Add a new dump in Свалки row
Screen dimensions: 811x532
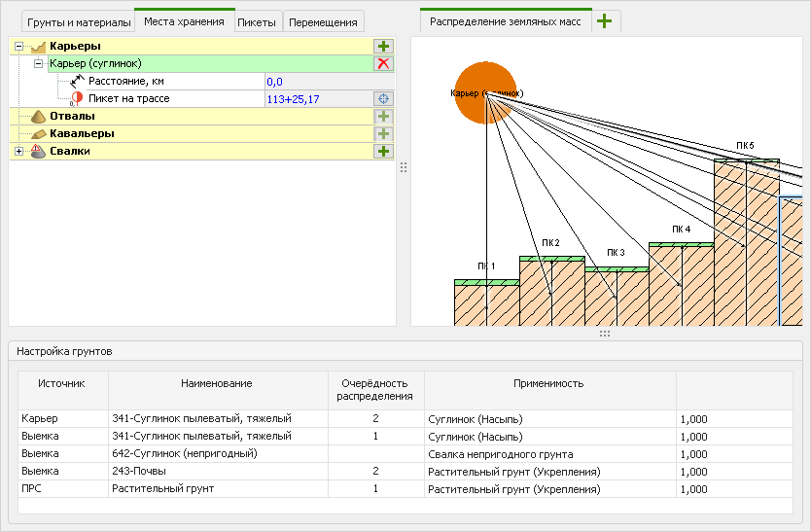pyautogui.click(x=383, y=151)
